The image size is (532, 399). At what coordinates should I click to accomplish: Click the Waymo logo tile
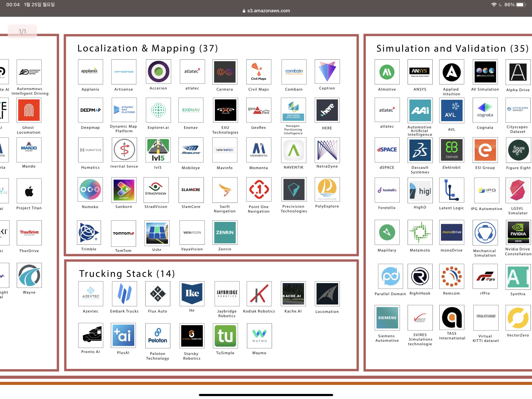coord(259,336)
